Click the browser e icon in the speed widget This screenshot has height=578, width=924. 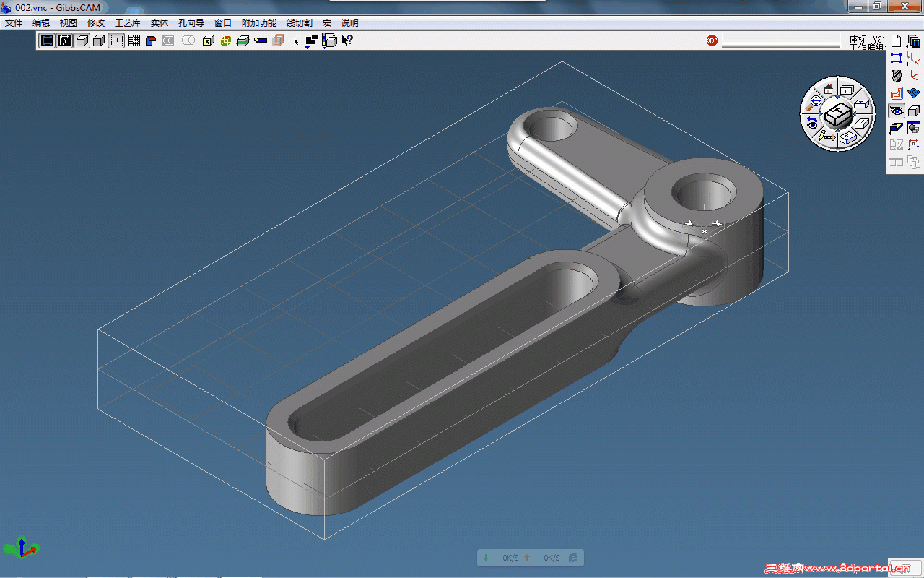573,558
